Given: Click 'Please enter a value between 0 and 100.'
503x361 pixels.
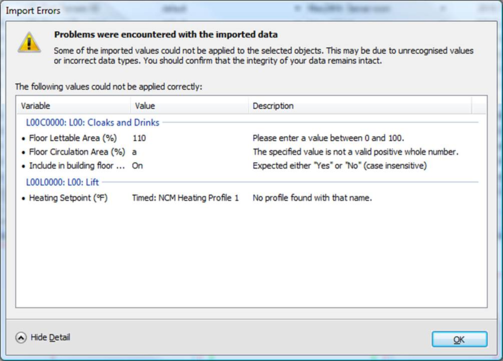Looking at the screenshot, I should point(328,138).
